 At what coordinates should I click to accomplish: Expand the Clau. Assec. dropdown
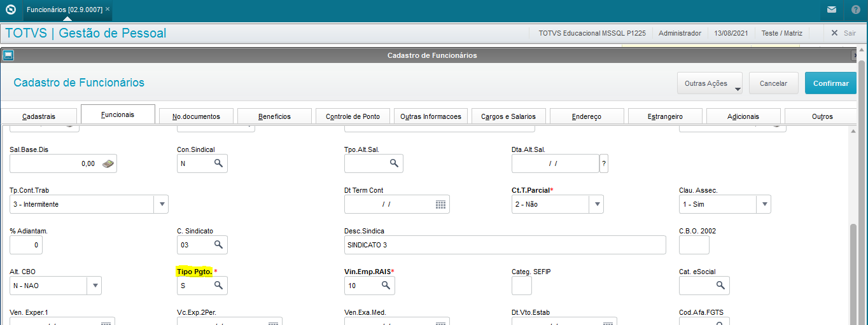[764, 204]
